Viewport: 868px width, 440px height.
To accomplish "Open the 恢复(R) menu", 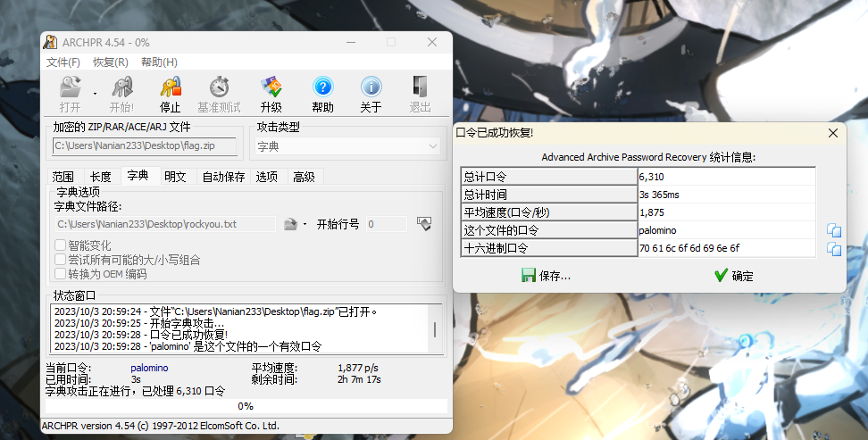I will [x=111, y=62].
